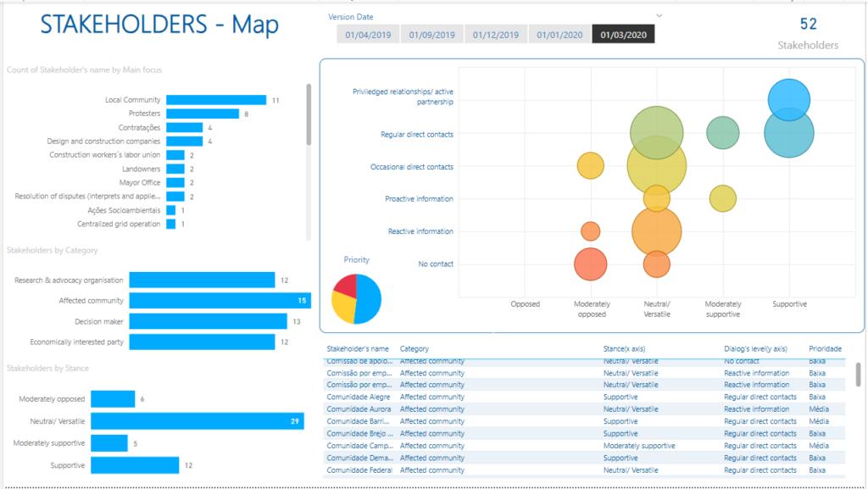Click the red slice of Priority pie
Viewport: 868px width, 489px height.
347,285
